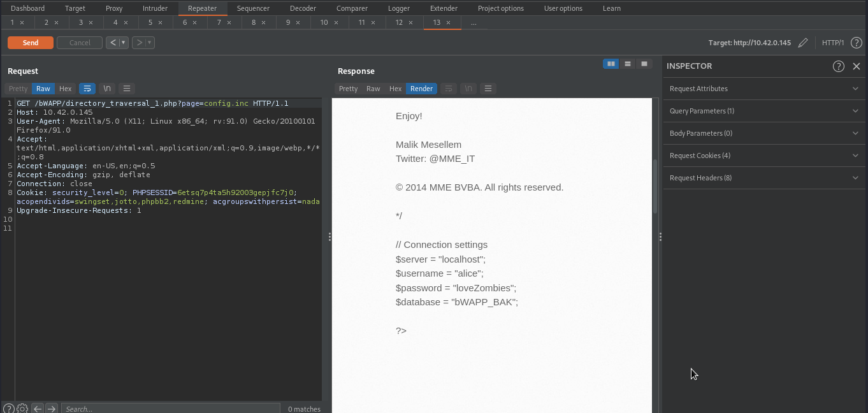Switch response view to Hex

[395, 89]
